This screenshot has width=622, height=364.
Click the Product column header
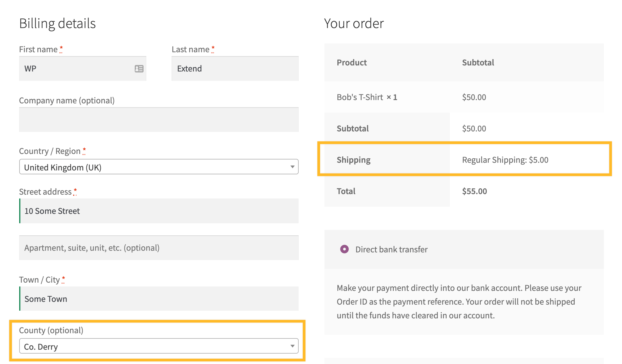pos(352,63)
